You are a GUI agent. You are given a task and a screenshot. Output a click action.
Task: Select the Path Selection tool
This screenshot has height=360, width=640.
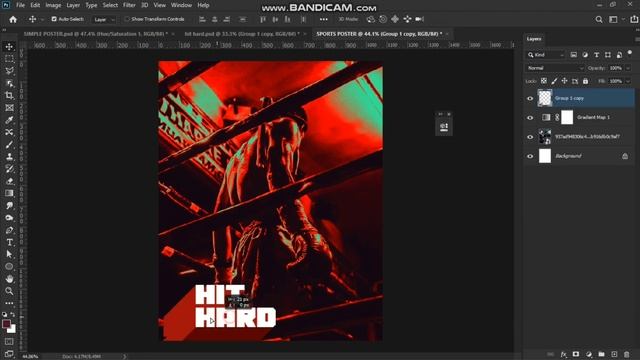tap(9, 254)
